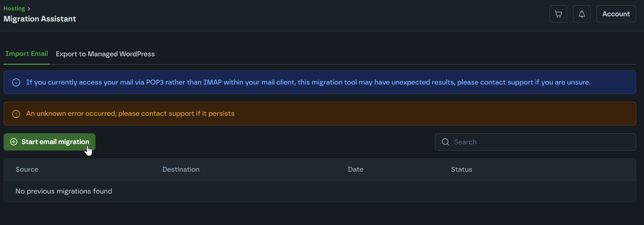Click the unknown error occurred message

pyautogui.click(x=130, y=113)
